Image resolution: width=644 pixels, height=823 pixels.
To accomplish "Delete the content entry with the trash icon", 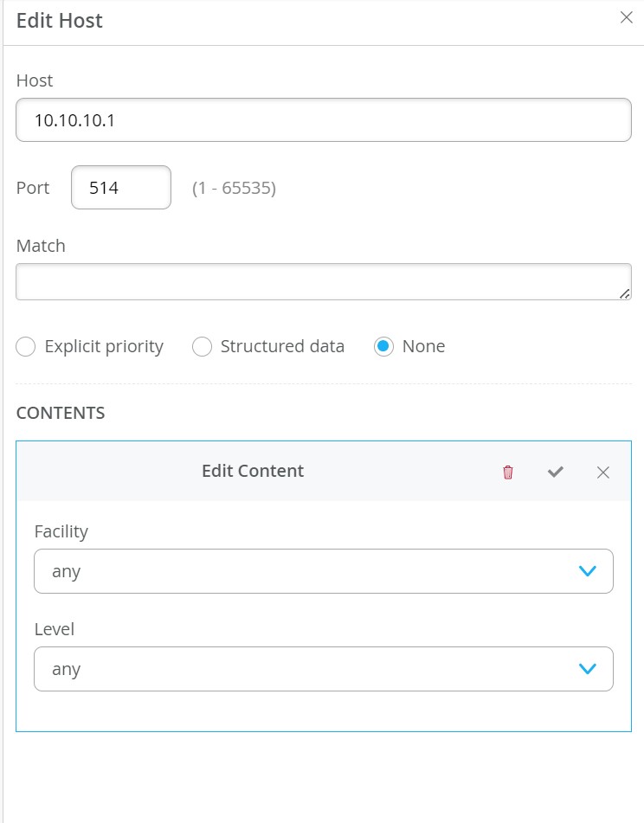I will (x=507, y=472).
